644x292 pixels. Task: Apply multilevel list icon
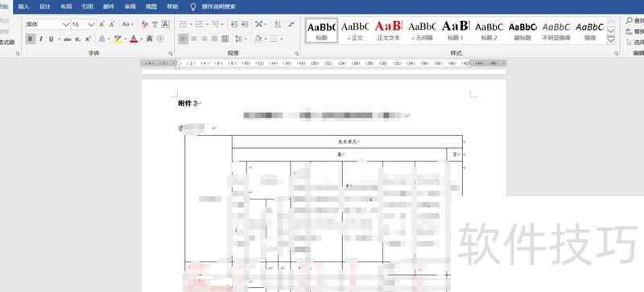click(x=215, y=24)
